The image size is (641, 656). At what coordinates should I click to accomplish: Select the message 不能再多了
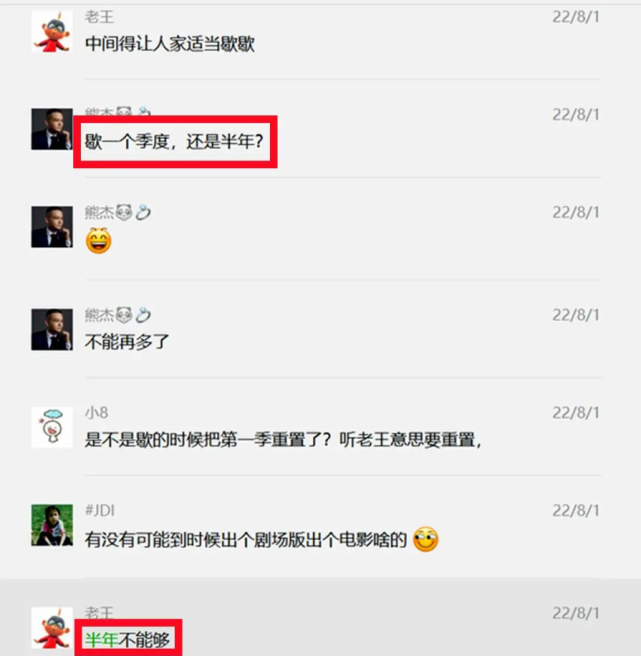point(127,342)
